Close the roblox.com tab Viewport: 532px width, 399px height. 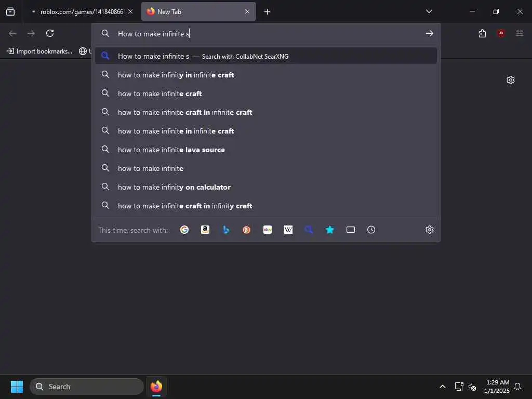click(x=130, y=11)
